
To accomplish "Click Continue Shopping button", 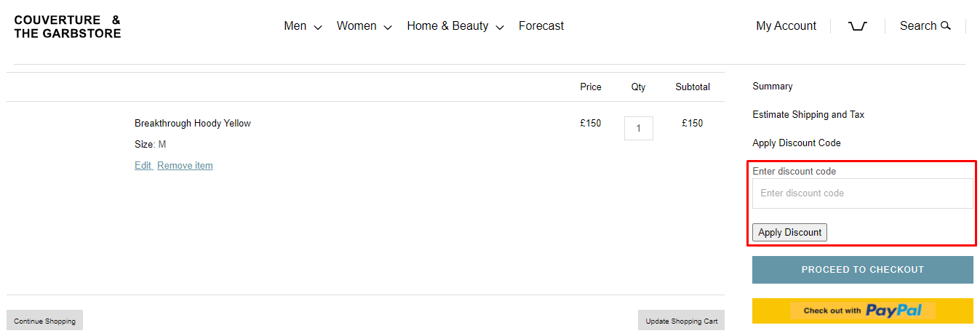I will 44,321.
